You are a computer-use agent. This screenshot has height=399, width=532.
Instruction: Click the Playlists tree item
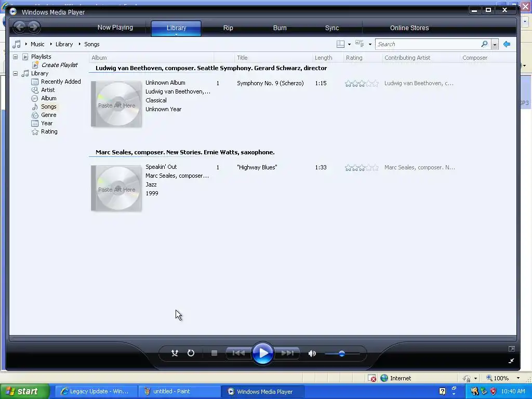point(41,57)
